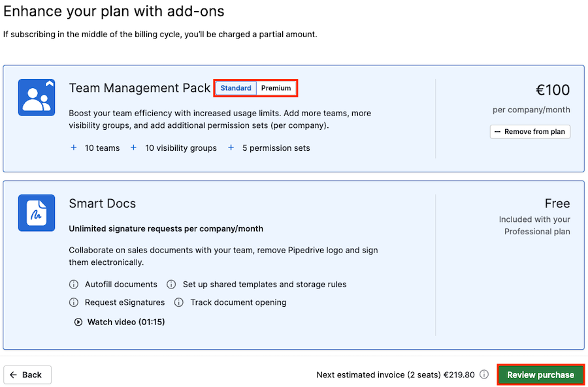
Task: Go back using the Back button
Action: click(x=27, y=375)
